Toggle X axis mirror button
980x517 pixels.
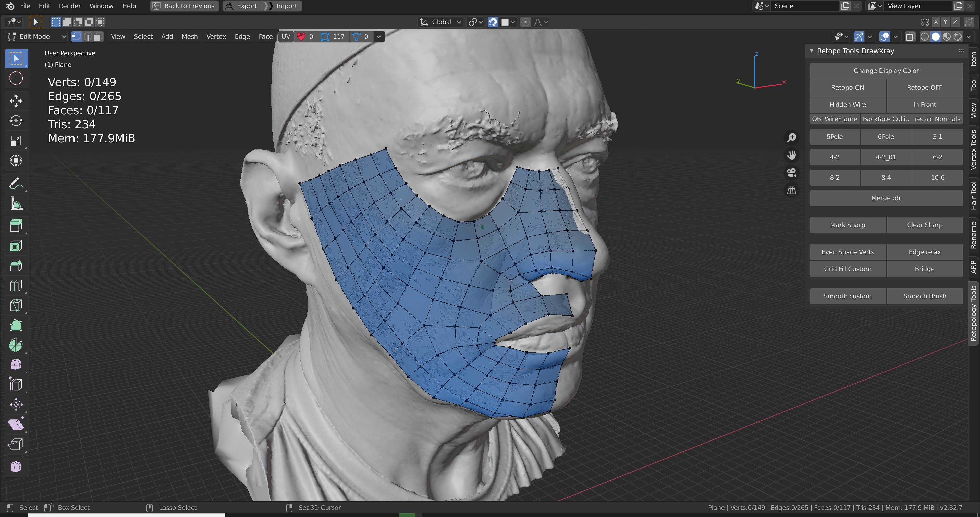936,22
